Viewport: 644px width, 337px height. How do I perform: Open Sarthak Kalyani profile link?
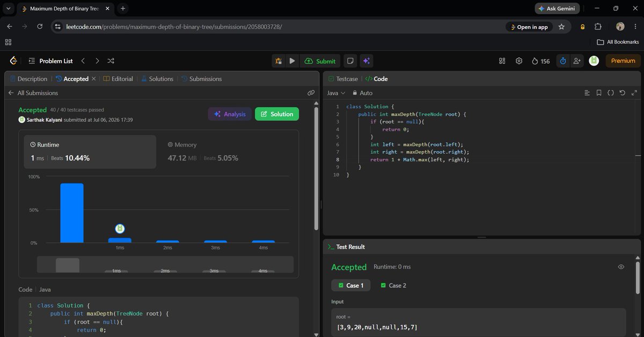coord(45,120)
